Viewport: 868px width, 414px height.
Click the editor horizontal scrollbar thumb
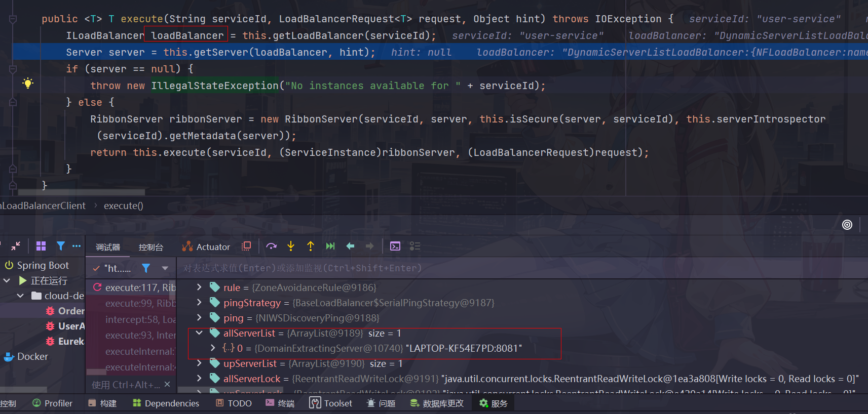click(x=81, y=192)
